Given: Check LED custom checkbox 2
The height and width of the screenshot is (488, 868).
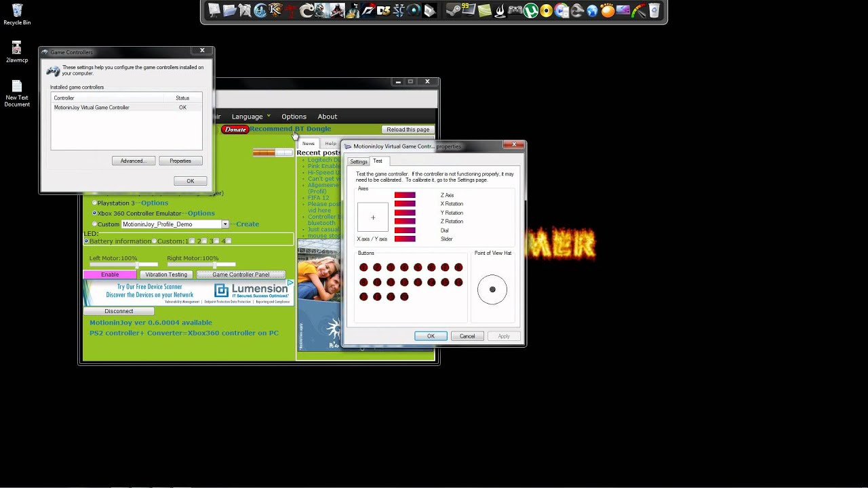Looking at the screenshot, I should [204, 241].
